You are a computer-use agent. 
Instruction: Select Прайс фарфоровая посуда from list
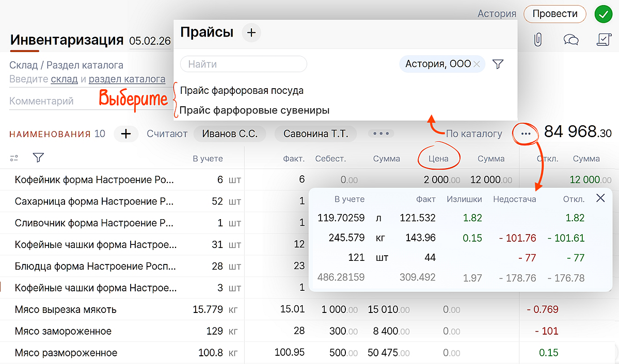(x=242, y=91)
